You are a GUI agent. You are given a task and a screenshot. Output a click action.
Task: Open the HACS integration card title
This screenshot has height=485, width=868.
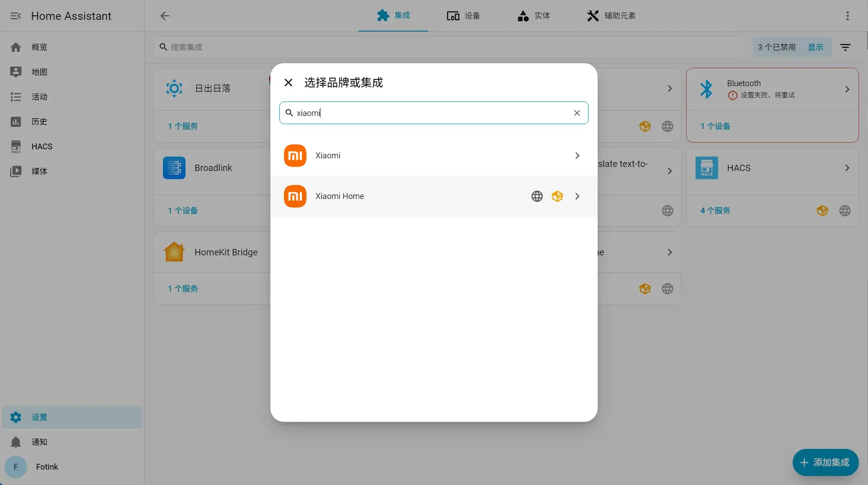[x=739, y=168]
